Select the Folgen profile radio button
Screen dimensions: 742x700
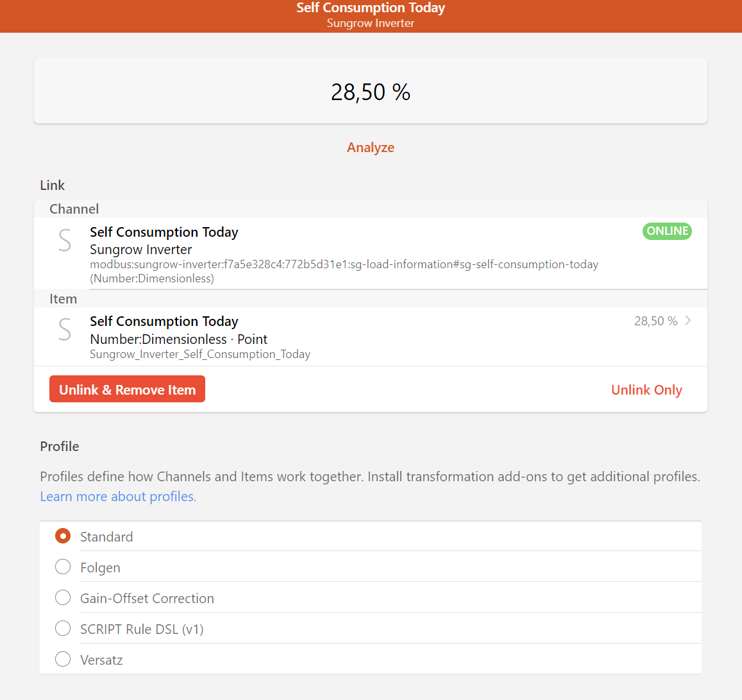[x=63, y=567]
